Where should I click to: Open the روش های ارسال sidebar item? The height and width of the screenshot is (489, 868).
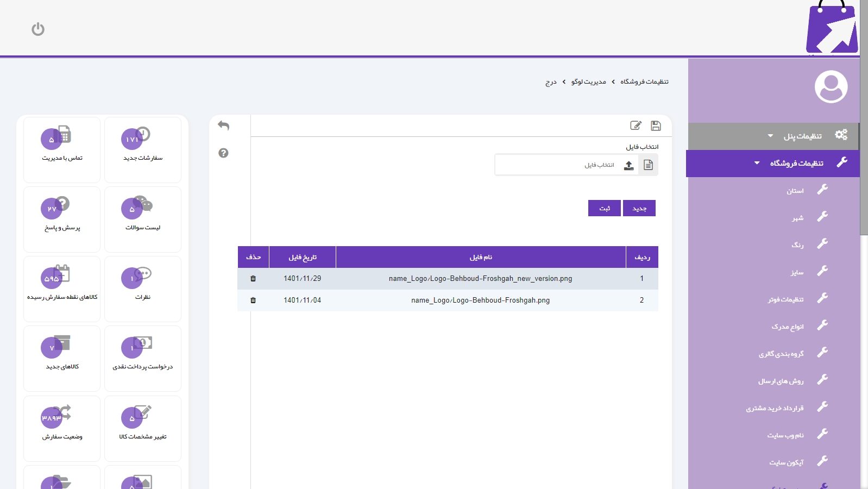781,381
